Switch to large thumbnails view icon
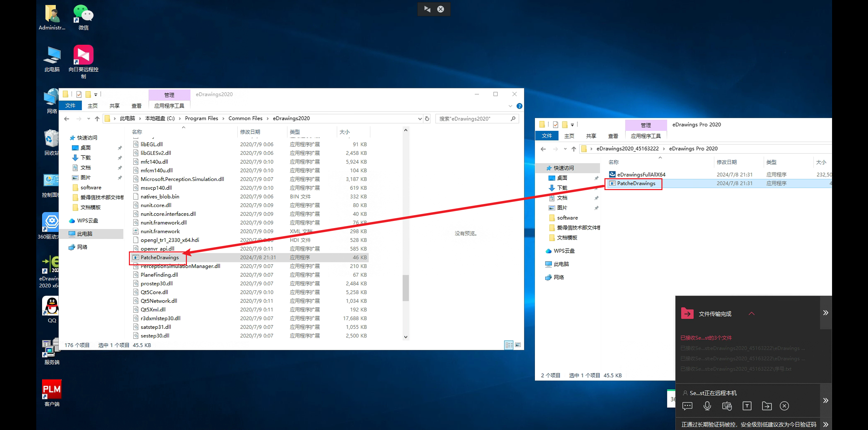 coord(518,345)
